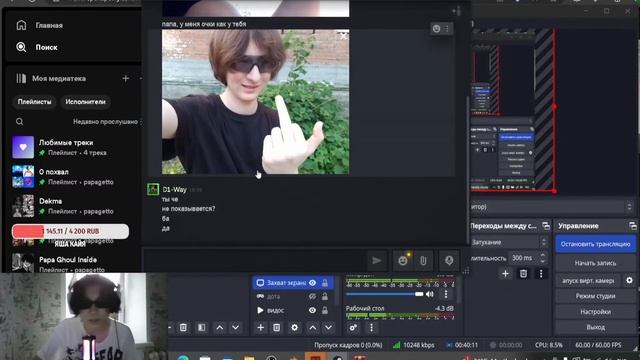Image resolution: width=640 pixels, height=360 pixels.
Task: Toggle lock on видос source
Action: click(x=325, y=310)
